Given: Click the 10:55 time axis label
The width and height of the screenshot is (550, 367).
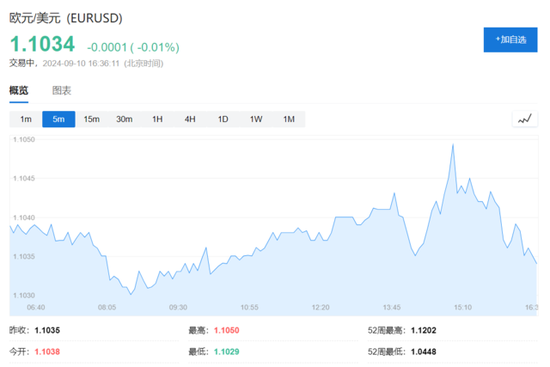Looking at the screenshot, I should [x=249, y=307].
